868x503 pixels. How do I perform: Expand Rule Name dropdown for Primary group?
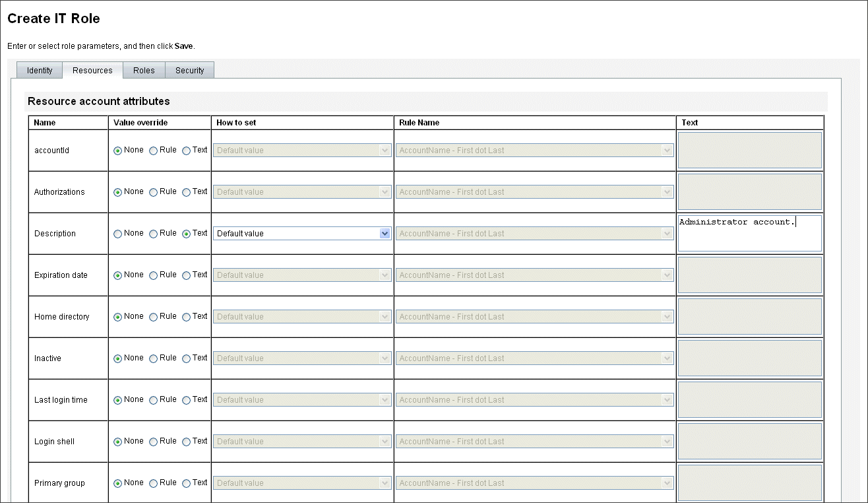click(535, 483)
